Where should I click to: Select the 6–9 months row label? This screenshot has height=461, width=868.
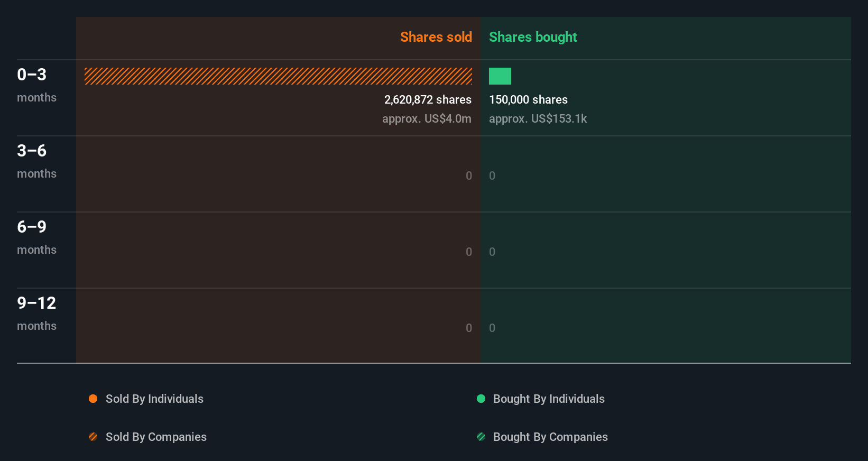click(x=36, y=237)
